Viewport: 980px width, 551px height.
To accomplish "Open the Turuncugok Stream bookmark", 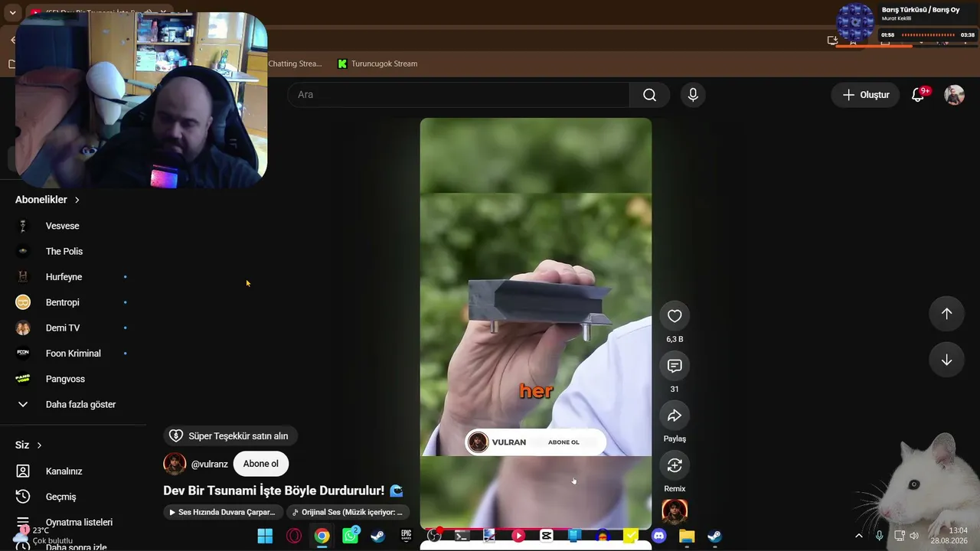I will 377,64.
